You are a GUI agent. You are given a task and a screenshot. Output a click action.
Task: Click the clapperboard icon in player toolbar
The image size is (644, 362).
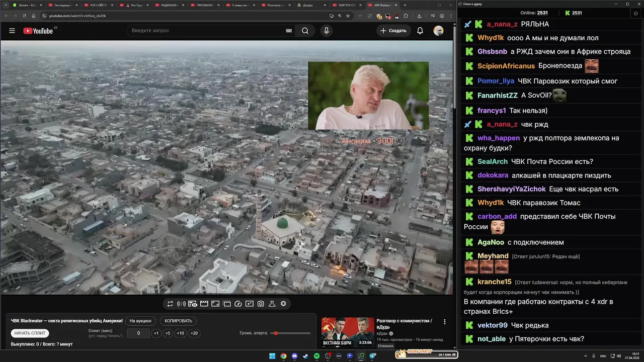(204, 304)
